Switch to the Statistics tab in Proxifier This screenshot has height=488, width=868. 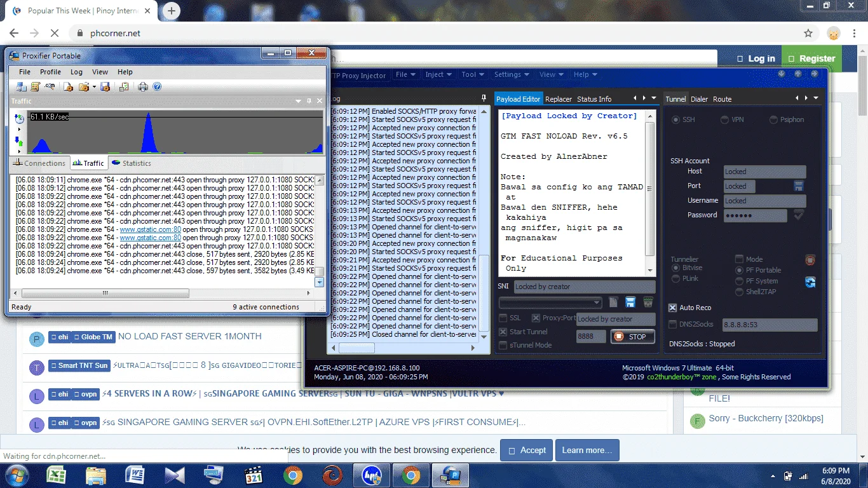pos(132,163)
